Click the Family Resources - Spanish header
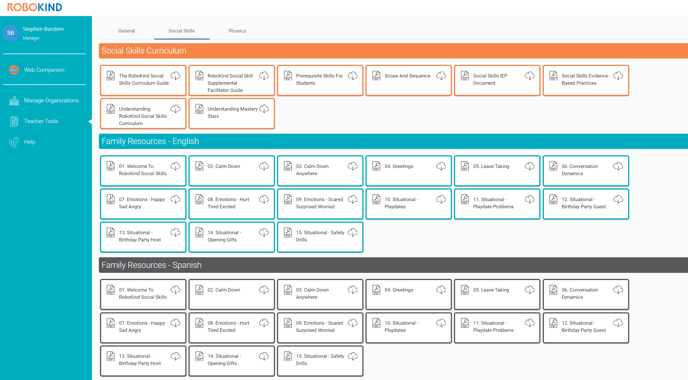 point(393,265)
